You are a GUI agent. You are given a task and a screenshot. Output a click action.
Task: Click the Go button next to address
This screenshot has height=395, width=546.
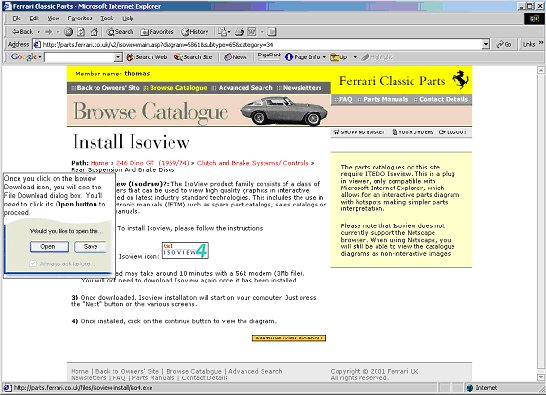(504, 44)
